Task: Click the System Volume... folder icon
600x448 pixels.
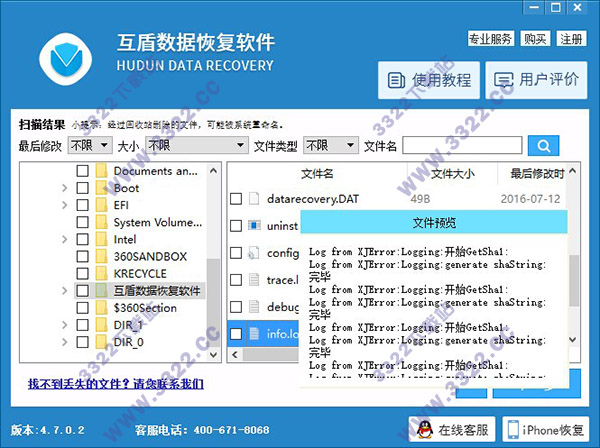Action: coord(101,222)
